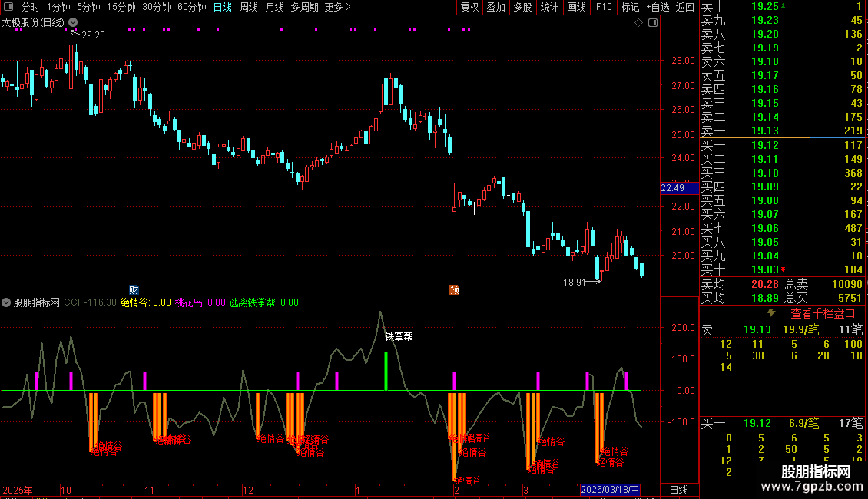Add stock via +自选 button
868x499 pixels.
658,8
